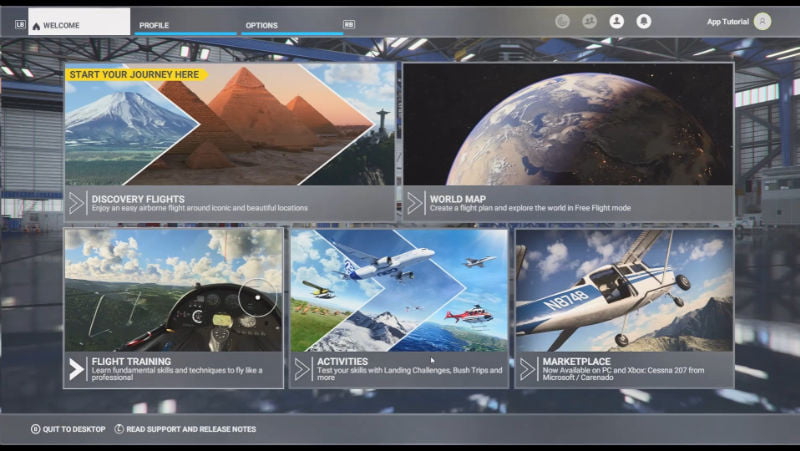Click the LB bumper navigation icon

point(20,24)
